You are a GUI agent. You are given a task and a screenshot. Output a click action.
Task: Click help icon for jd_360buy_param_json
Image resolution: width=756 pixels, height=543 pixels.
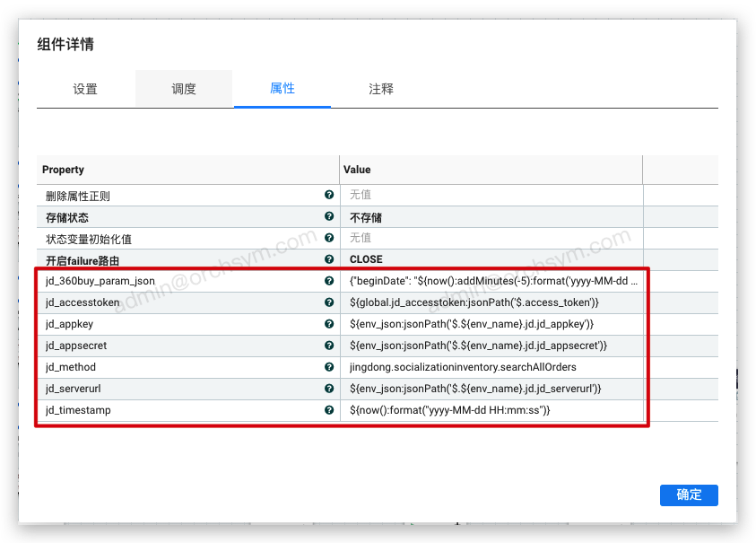tap(329, 281)
